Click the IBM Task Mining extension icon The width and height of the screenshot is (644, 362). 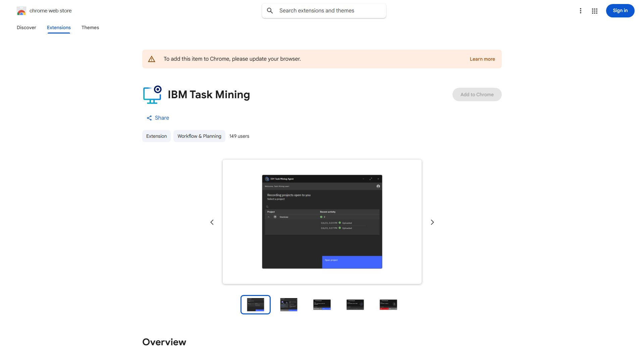click(x=152, y=95)
